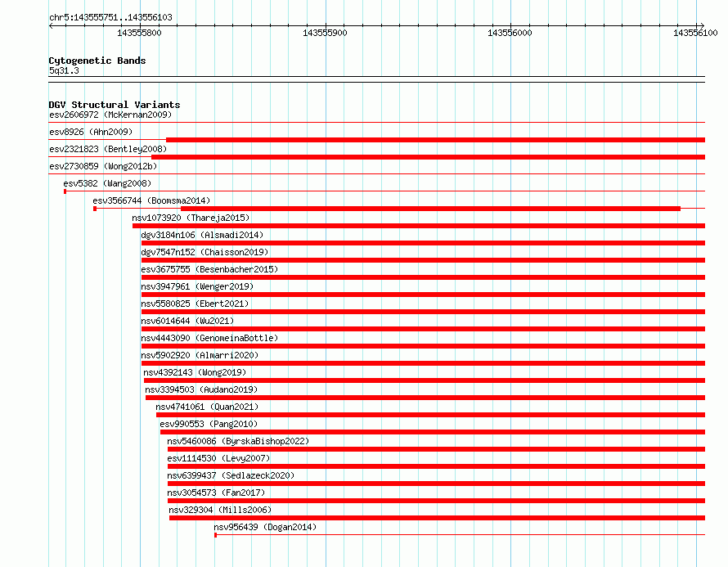
Task: Click nsv1073920 (Thareja2015) label
Action: tap(191, 218)
